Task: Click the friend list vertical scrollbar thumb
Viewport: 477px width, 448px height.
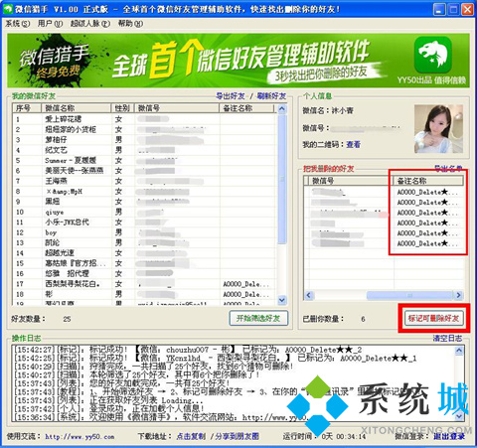Action: (x=282, y=179)
